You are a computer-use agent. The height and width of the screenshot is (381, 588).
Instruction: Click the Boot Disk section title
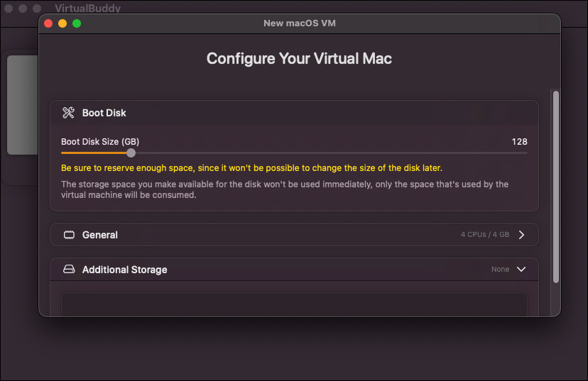104,113
